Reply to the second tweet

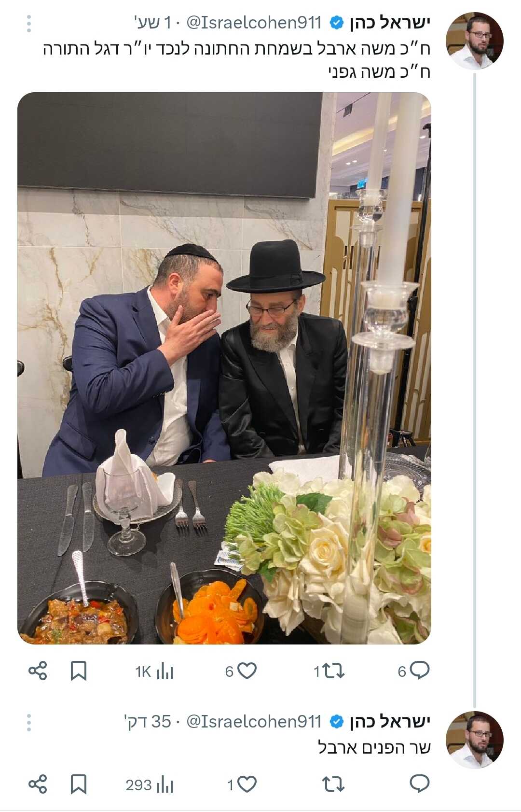point(419,784)
